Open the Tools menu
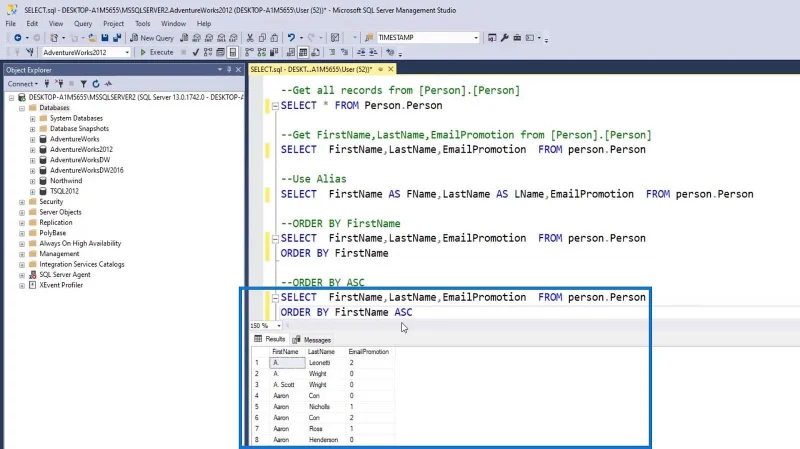 (x=142, y=23)
